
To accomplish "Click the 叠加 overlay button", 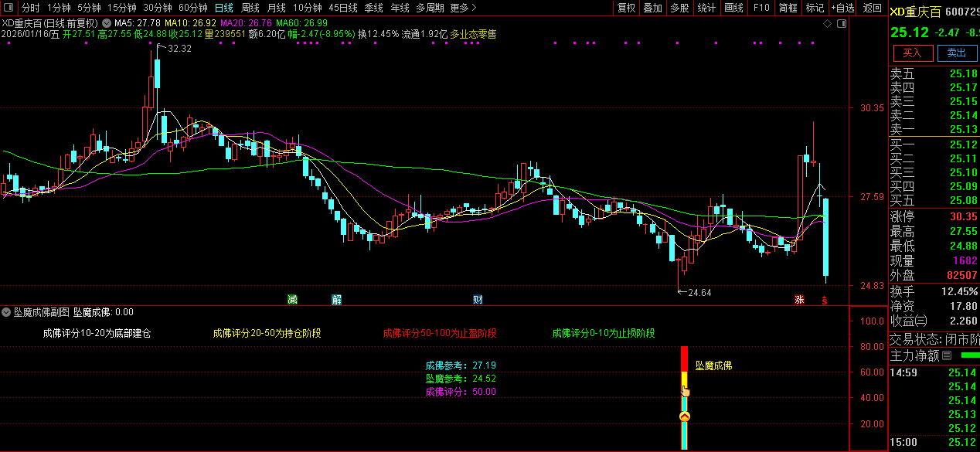I will pyautogui.click(x=653, y=8).
